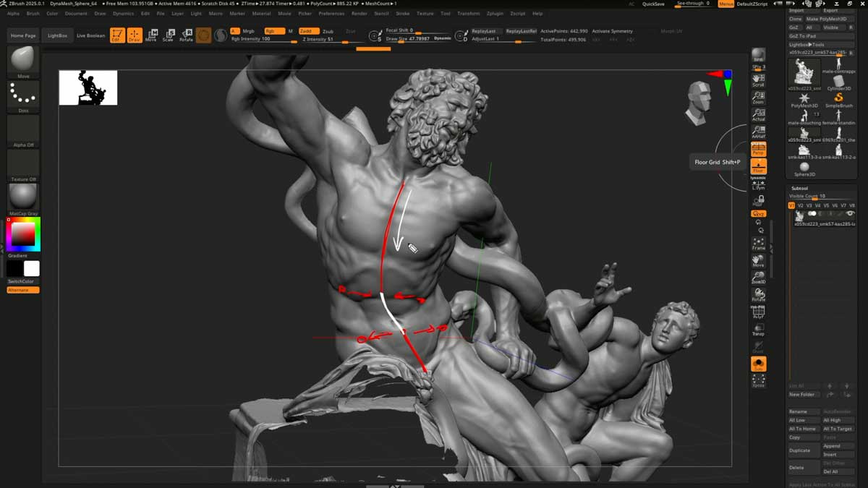The height and width of the screenshot is (488, 868).
Task: Open the Document menu
Action: pyautogui.click(x=76, y=13)
